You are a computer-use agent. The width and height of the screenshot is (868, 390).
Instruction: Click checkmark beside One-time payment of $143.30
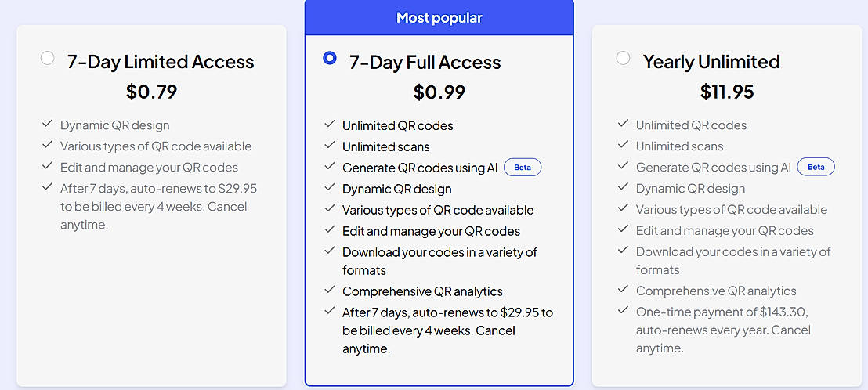(x=623, y=312)
